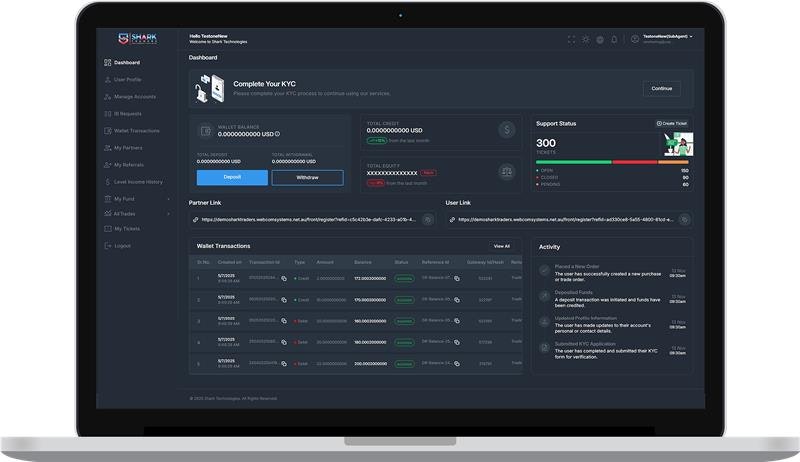This screenshot has width=800, height=462.
Task: Click the Withdraw button
Action: pos(307,177)
